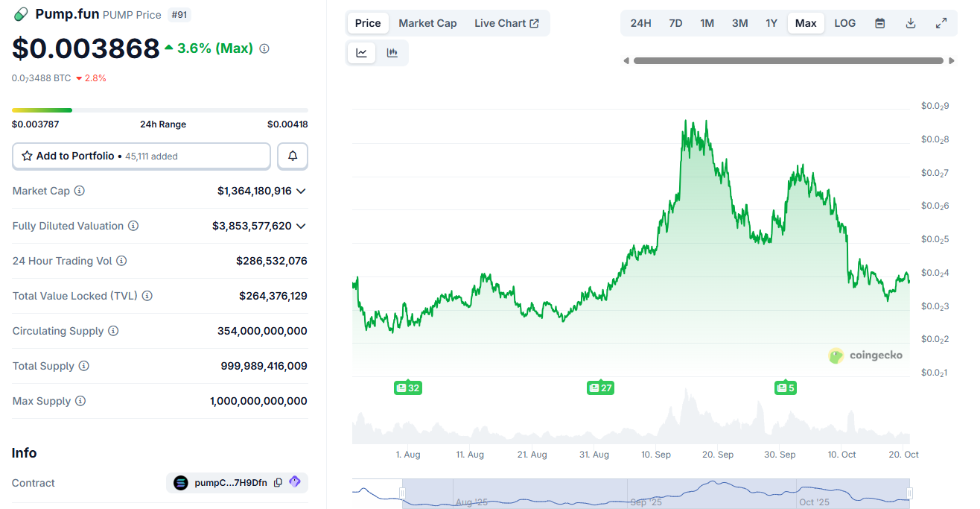Select the line chart view icon
Image resolution: width=980 pixels, height=509 pixels.
[361, 52]
